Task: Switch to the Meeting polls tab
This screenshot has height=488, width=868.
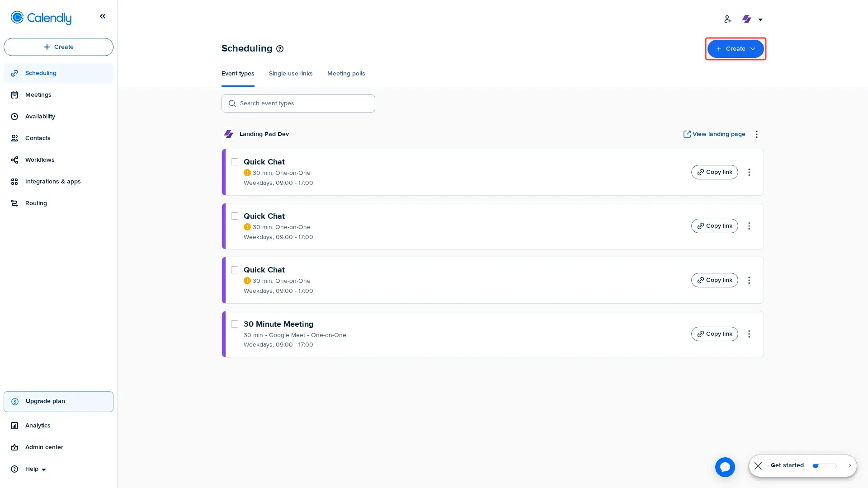Action: [346, 74]
